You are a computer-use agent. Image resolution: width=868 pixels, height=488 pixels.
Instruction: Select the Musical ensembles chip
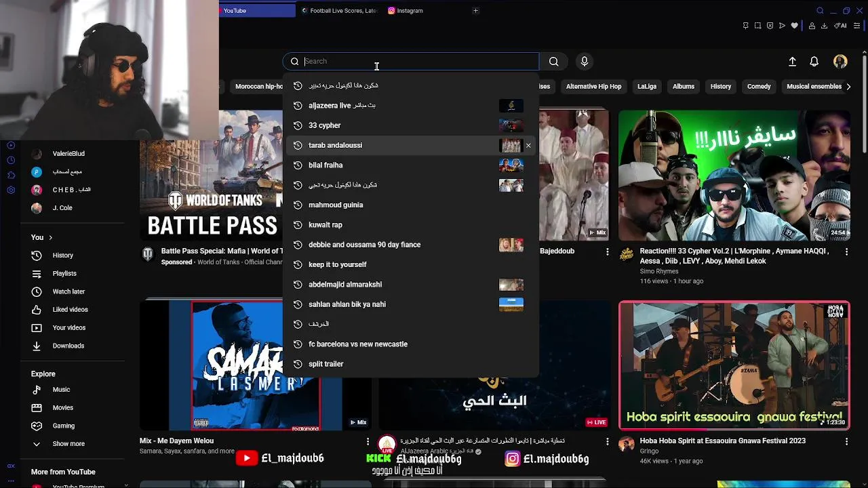tap(814, 87)
